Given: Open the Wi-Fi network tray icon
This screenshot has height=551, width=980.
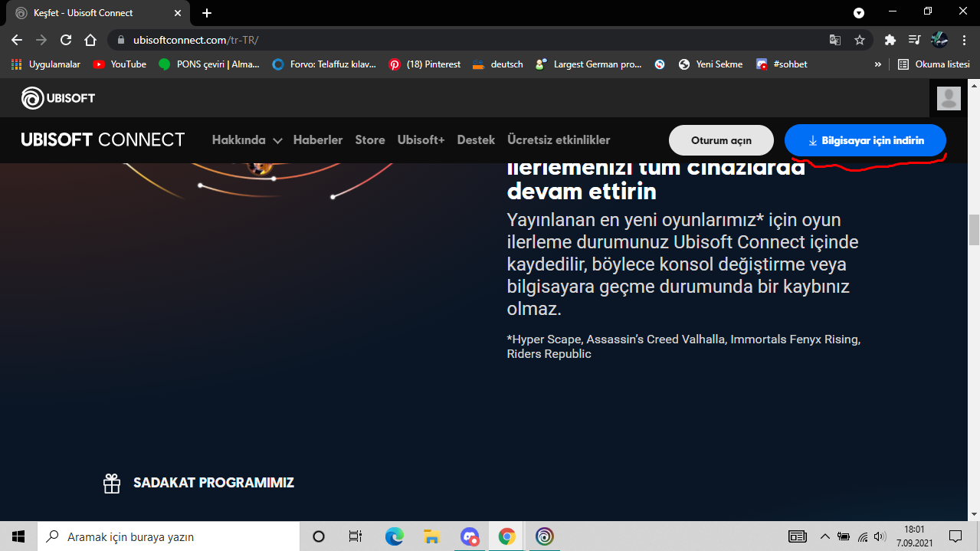Looking at the screenshot, I should [863, 536].
